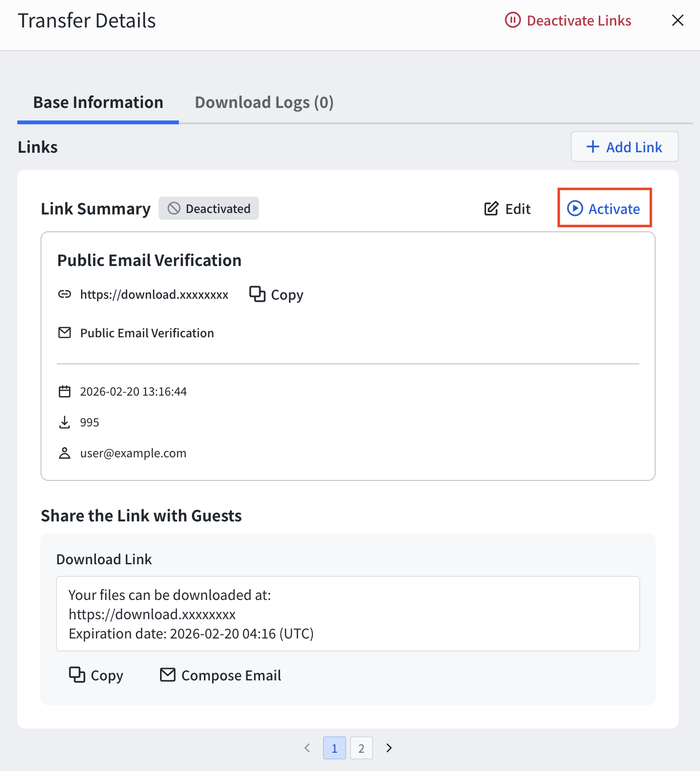700x771 pixels.
Task: Click the Edit label in Link Summary
Action: click(x=518, y=209)
